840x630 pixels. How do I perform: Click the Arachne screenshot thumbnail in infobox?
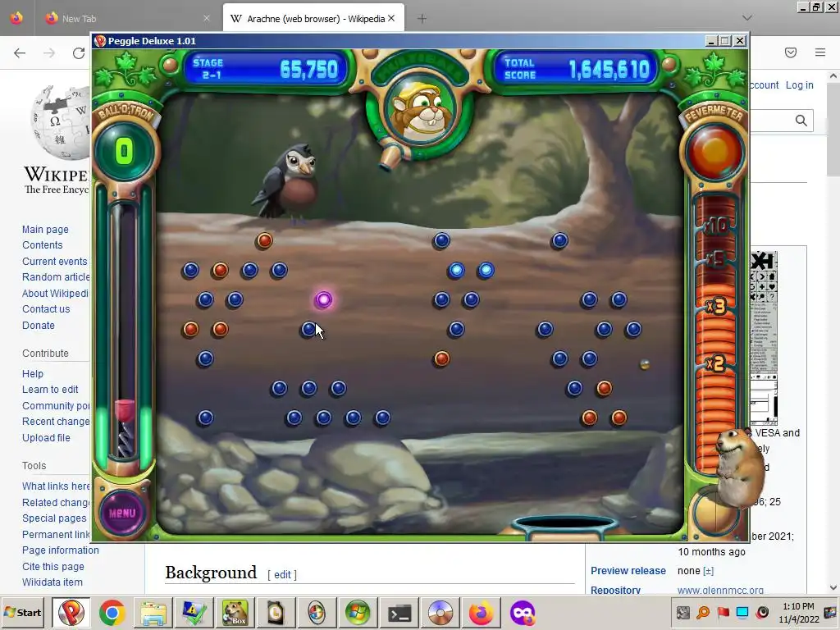click(764, 337)
